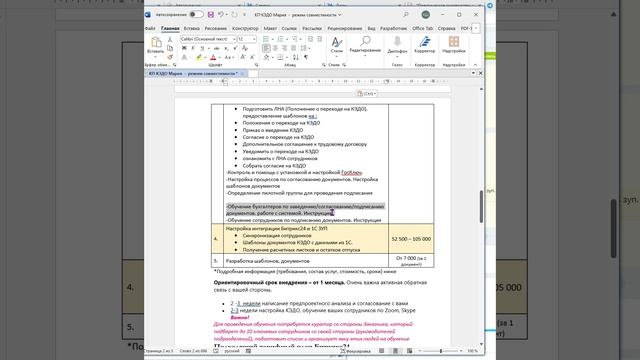This screenshot has height=360, width=640.
Task: Decrease font size icon
Action: [252, 58]
